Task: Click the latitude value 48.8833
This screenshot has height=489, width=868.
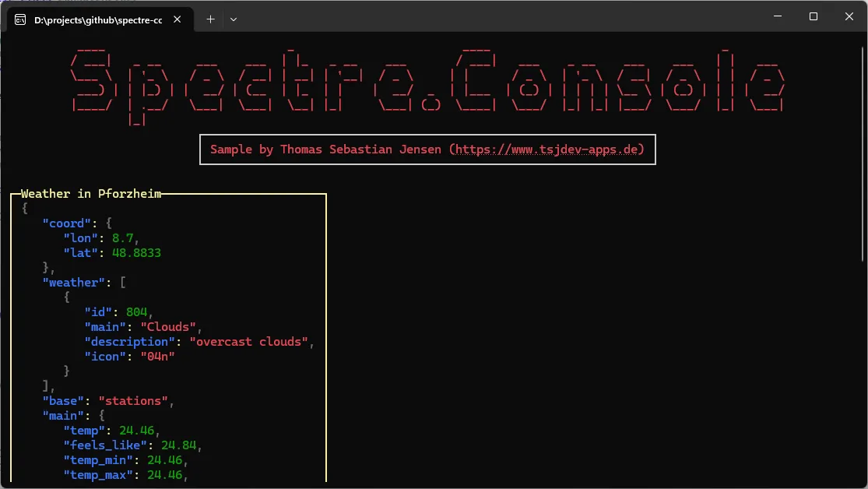Action: [135, 253]
